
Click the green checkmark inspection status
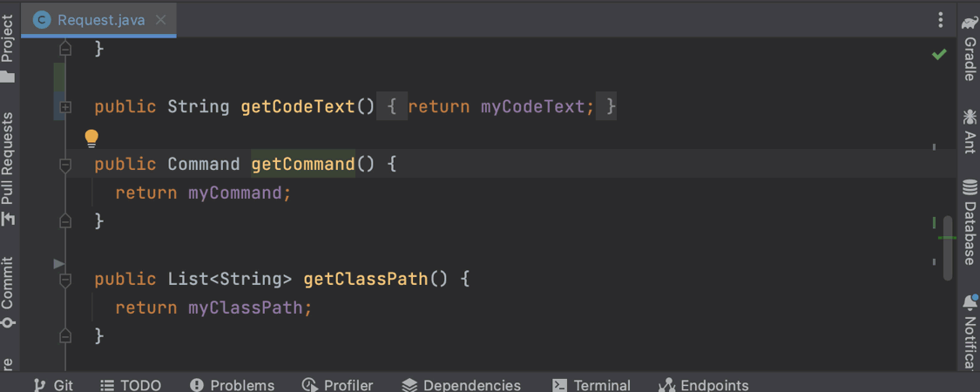[x=939, y=54]
